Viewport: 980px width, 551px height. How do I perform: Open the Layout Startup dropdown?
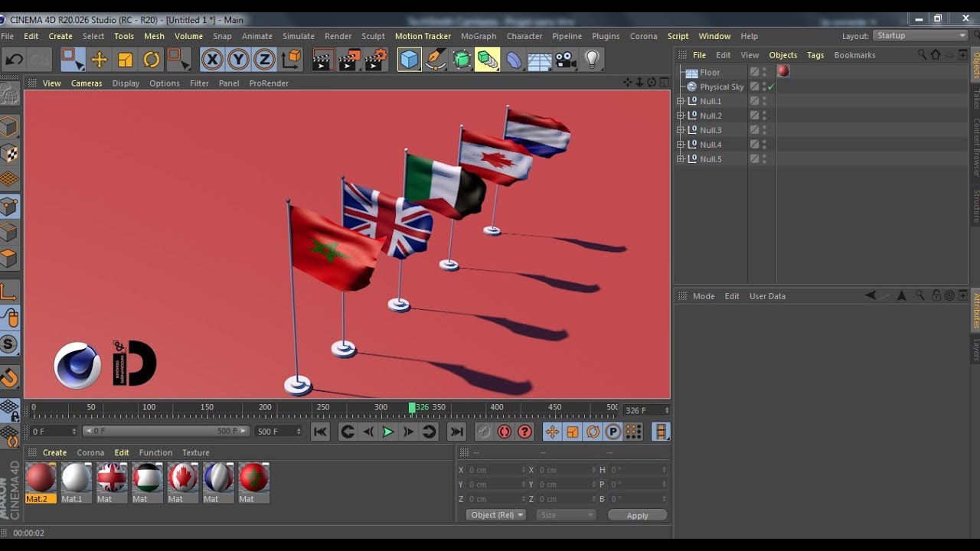(x=921, y=36)
